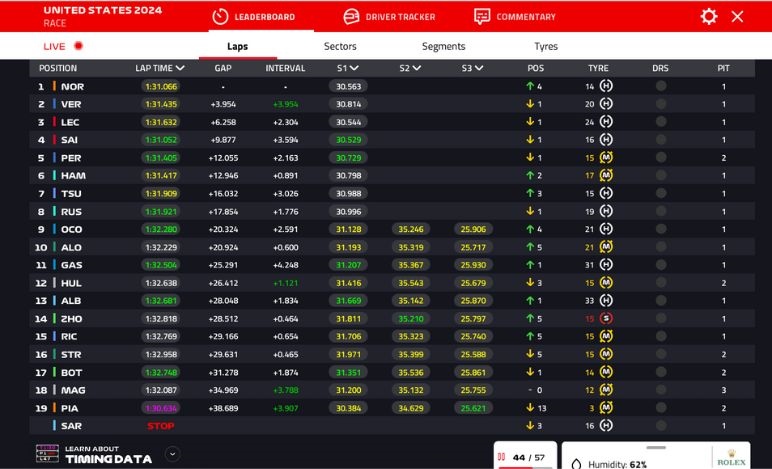Click the hard tyre icon for NOR
The height and width of the screenshot is (469, 772).
(606, 86)
